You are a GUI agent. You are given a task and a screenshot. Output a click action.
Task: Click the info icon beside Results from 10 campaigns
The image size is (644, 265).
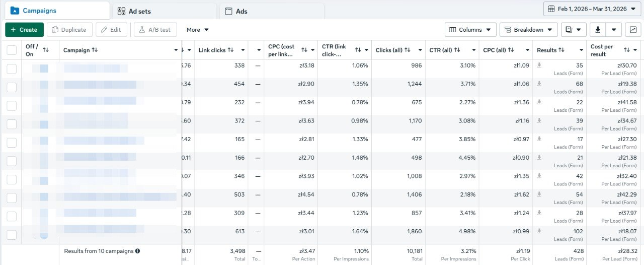tap(137, 251)
